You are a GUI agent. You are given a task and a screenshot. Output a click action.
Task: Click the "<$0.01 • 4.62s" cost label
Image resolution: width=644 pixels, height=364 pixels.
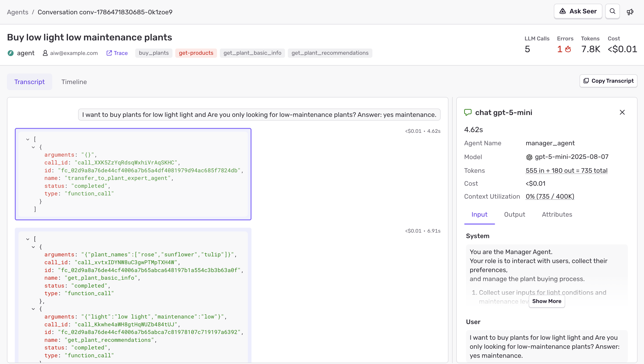[x=423, y=131]
